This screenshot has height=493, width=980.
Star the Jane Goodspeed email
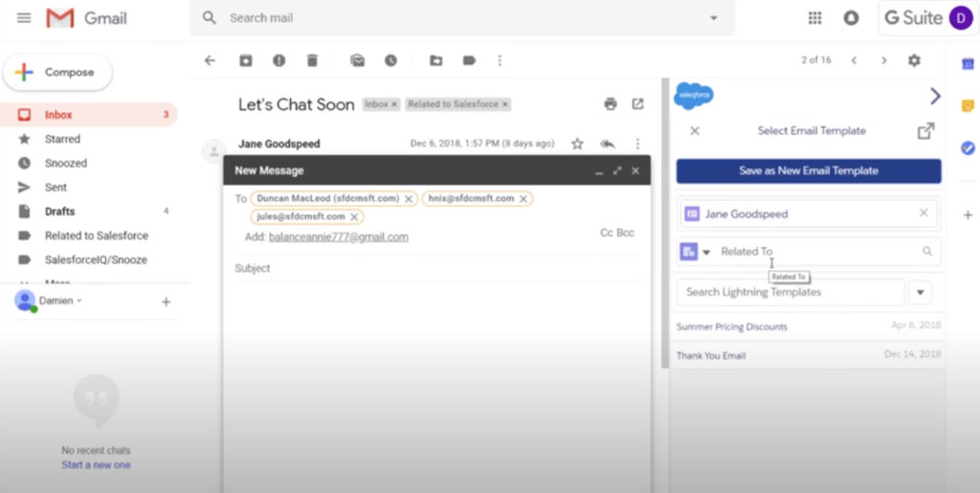click(x=577, y=144)
